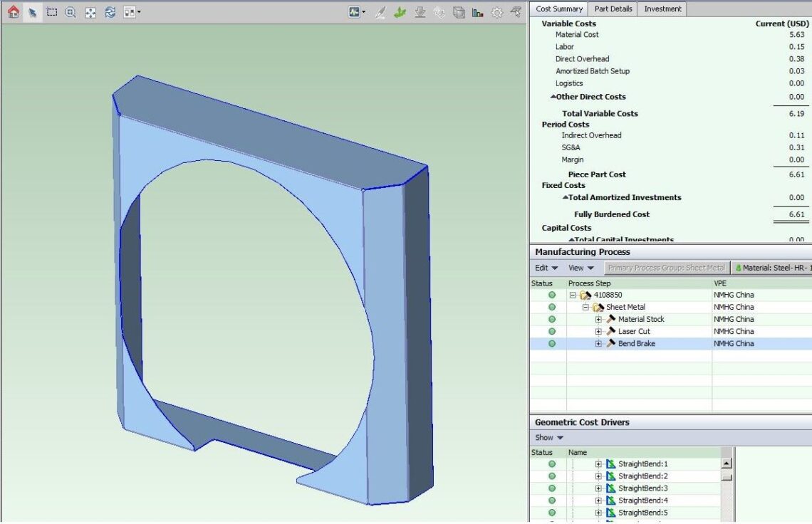Click the fit-to-window view icon

(x=90, y=12)
